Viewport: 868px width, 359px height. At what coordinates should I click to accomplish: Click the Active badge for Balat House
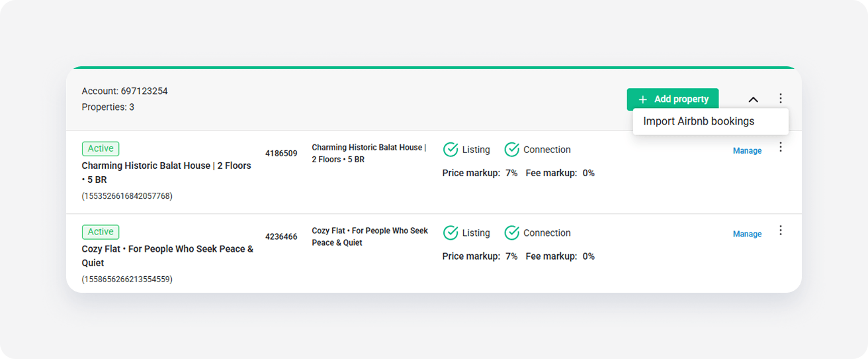pos(101,148)
